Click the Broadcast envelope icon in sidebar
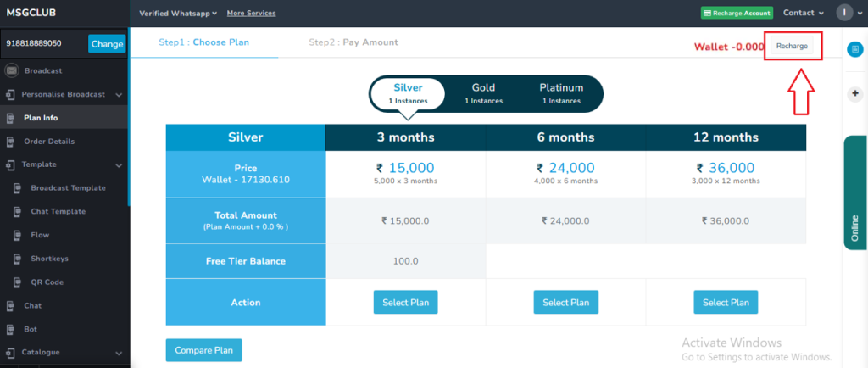868x368 pixels. [x=12, y=71]
